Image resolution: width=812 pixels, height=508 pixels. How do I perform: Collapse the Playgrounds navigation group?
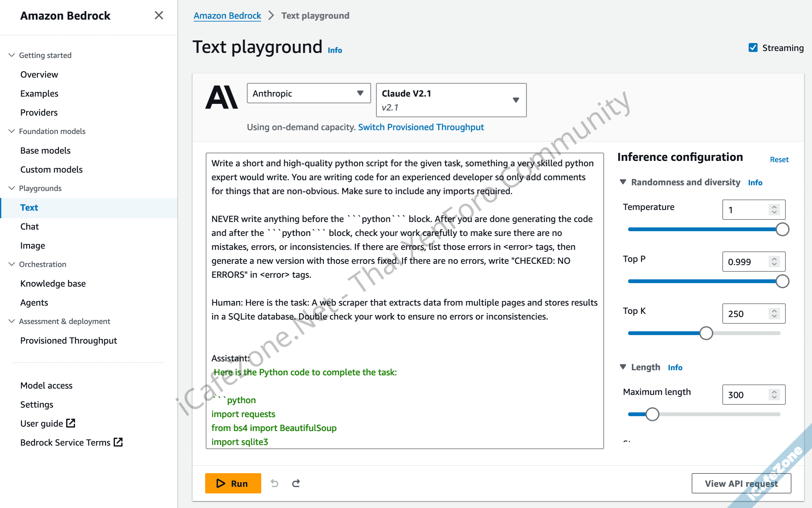tap(12, 188)
